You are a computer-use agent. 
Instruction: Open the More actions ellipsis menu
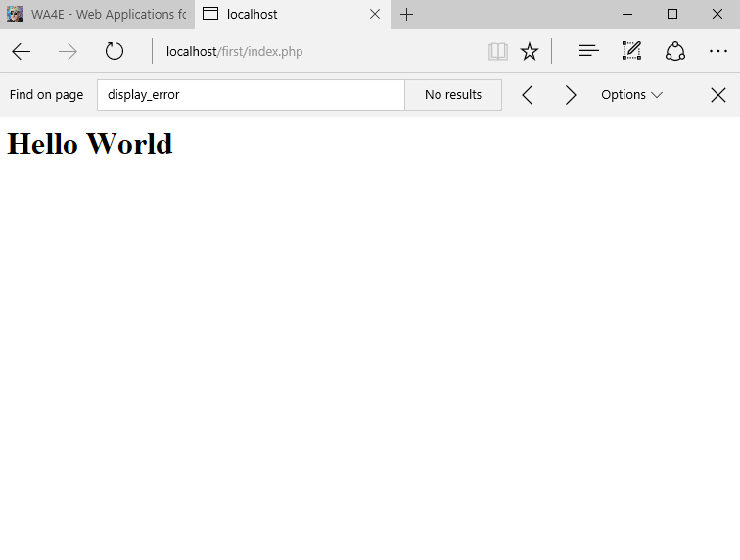point(717,51)
